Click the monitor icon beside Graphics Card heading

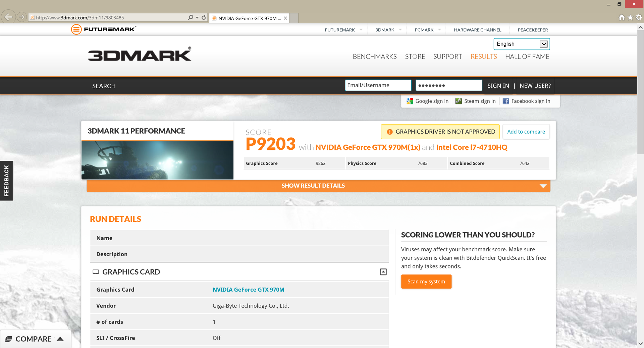(96, 272)
